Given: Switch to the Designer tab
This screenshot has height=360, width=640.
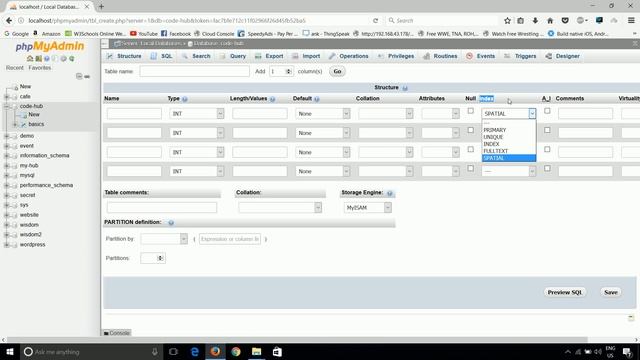Looking at the screenshot, I should 562,56.
